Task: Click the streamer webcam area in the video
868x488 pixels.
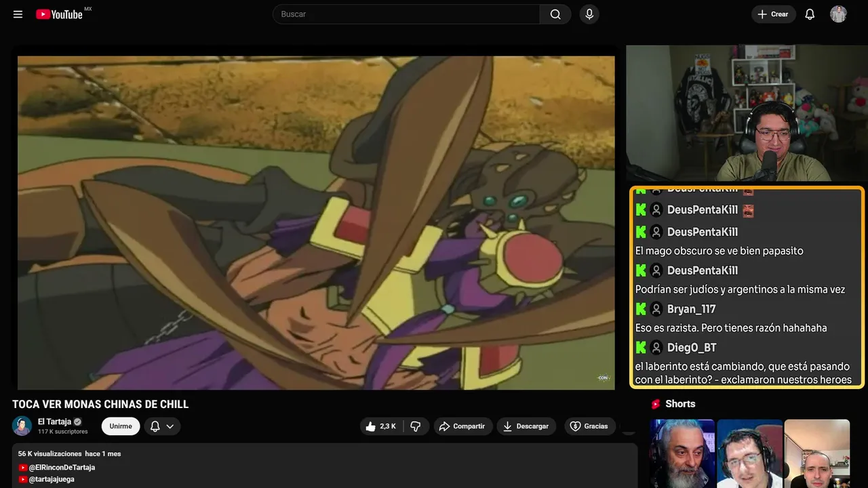Action: 747,114
